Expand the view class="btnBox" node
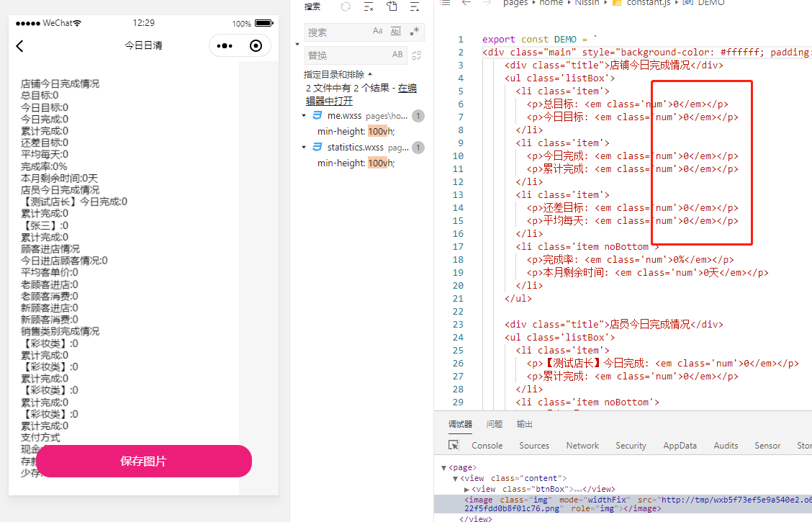Screen dimensions: 812x522 coord(466,490)
